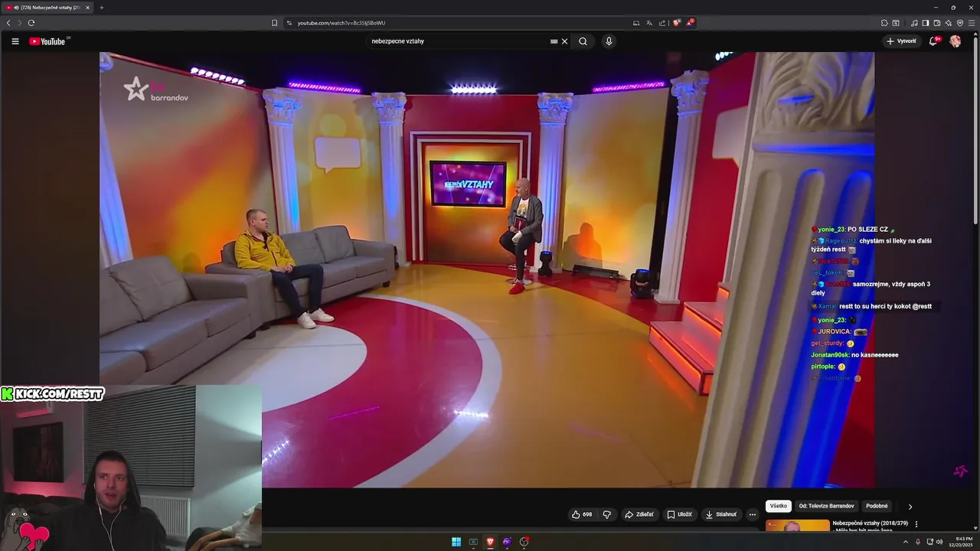
Task: Open the Brave Wallet icon
Action: (936, 23)
